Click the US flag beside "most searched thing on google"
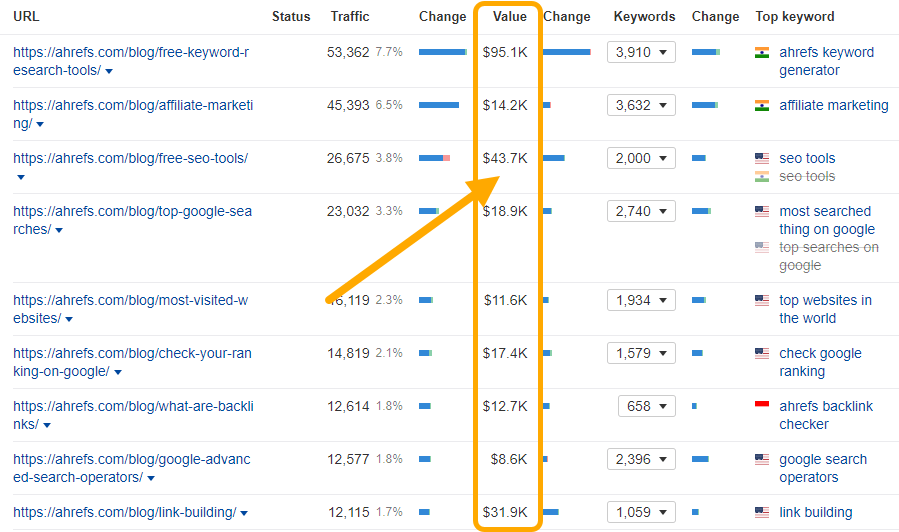Screen dimensions: 899x532 click(762, 211)
